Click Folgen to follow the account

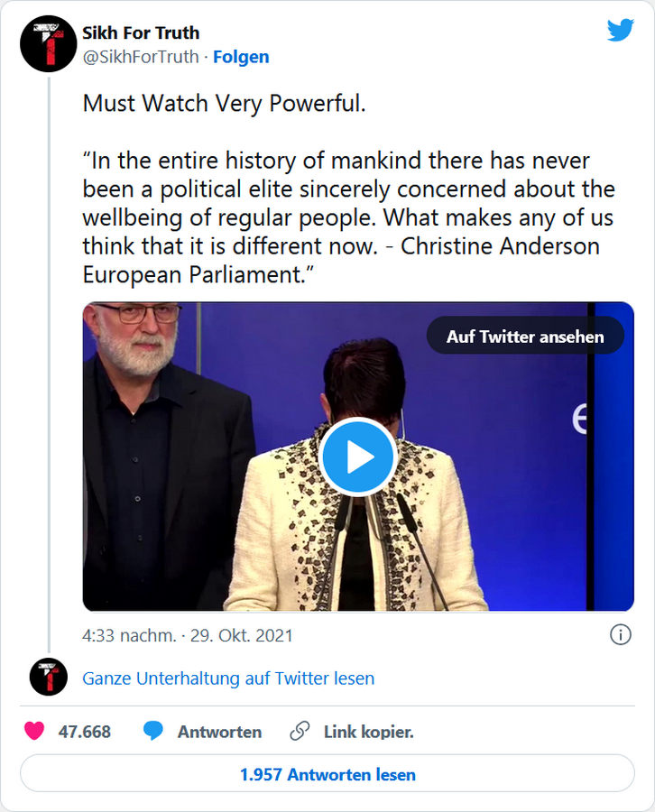pos(241,57)
